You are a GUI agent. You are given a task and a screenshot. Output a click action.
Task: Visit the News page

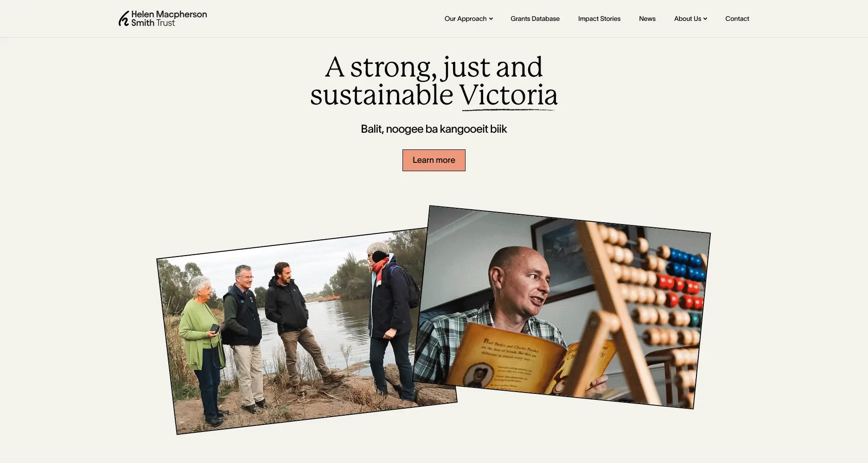647,19
